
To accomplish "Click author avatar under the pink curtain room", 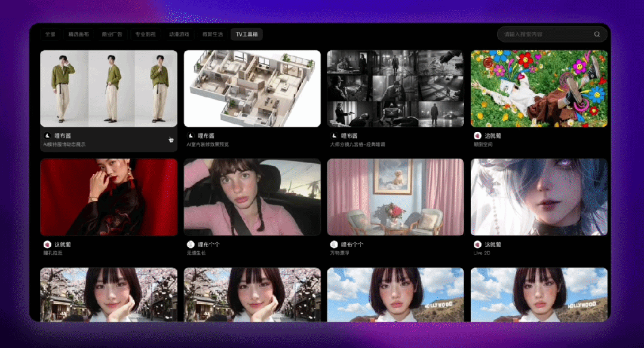I will point(334,245).
